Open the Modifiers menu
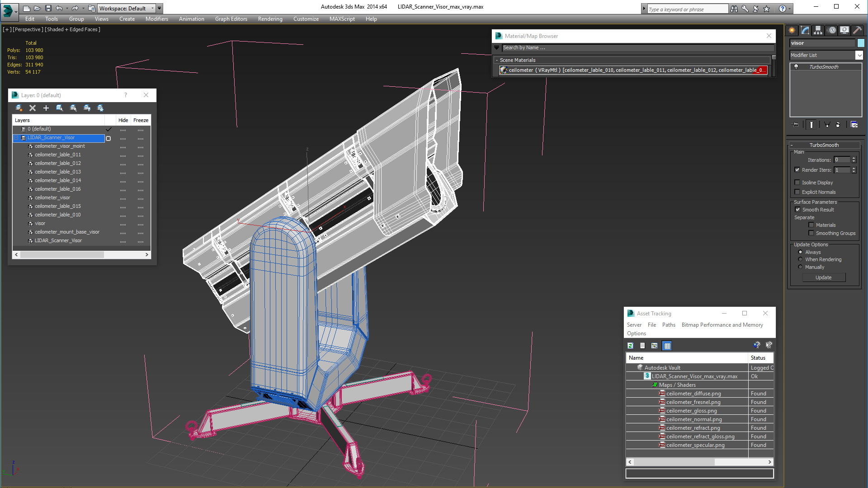This screenshot has width=868, height=488. tap(156, 19)
